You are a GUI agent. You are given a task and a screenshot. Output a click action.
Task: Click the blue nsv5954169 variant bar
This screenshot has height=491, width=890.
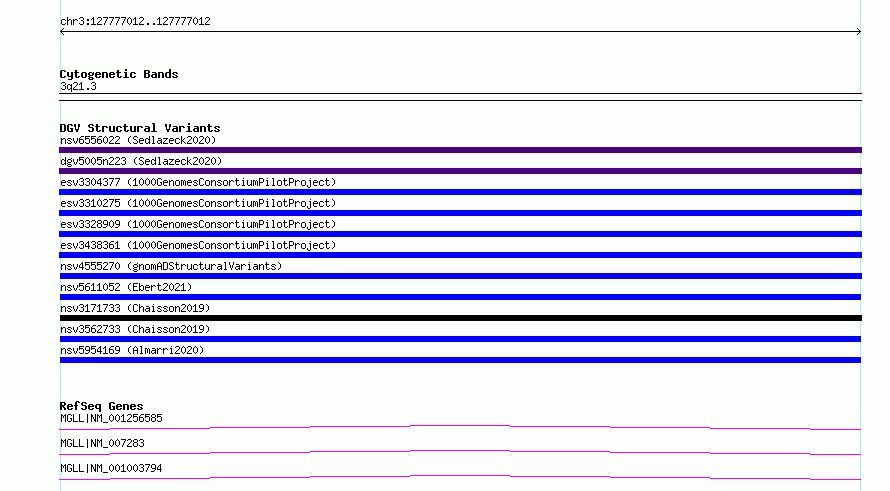coord(460,360)
